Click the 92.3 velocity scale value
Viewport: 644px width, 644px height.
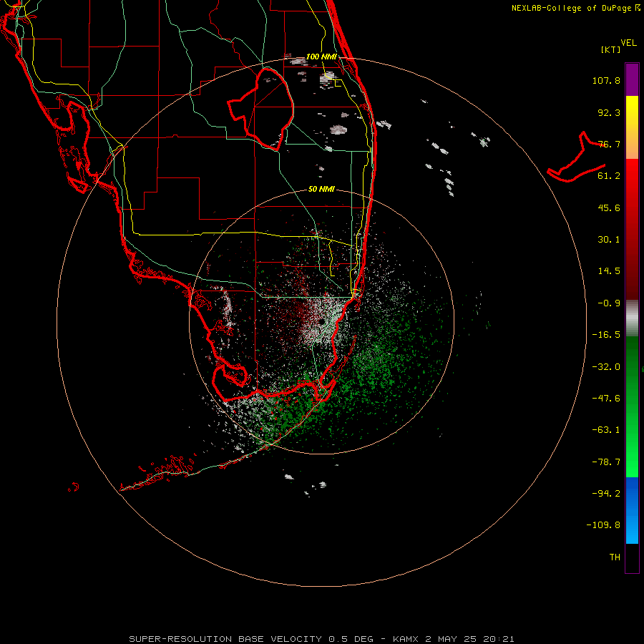pyautogui.click(x=609, y=112)
